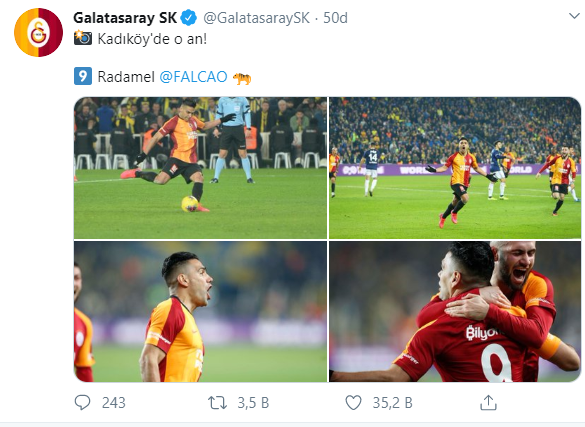Expand the tweet options chevron

coord(574,16)
